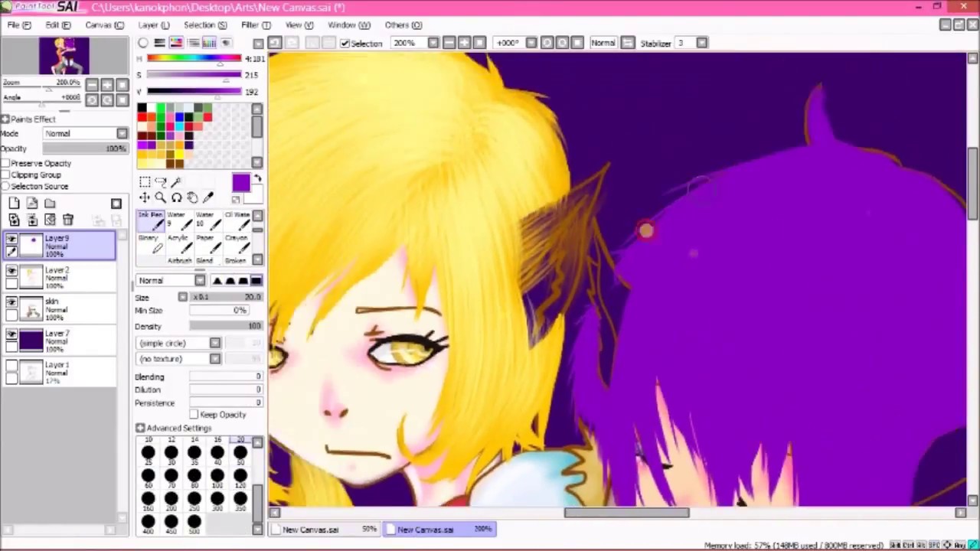Zoom out with the minus button

click(x=449, y=43)
